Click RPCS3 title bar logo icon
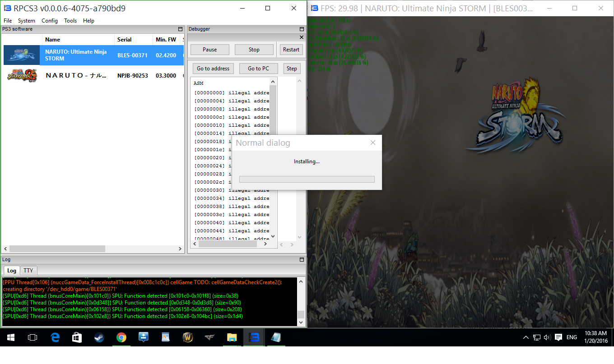The image size is (614, 364). pos(7,8)
